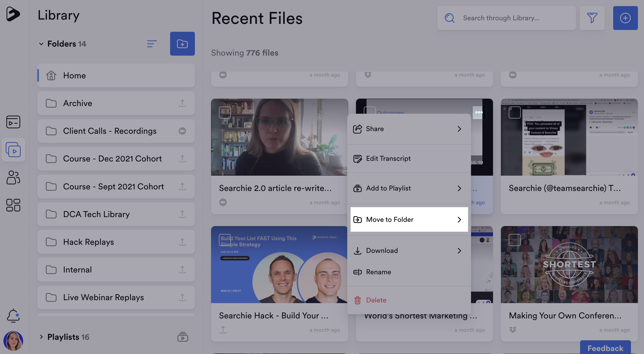Screen dimensions: 644x354
Task: Open the Audience people icon
Action: pyautogui.click(x=13, y=177)
